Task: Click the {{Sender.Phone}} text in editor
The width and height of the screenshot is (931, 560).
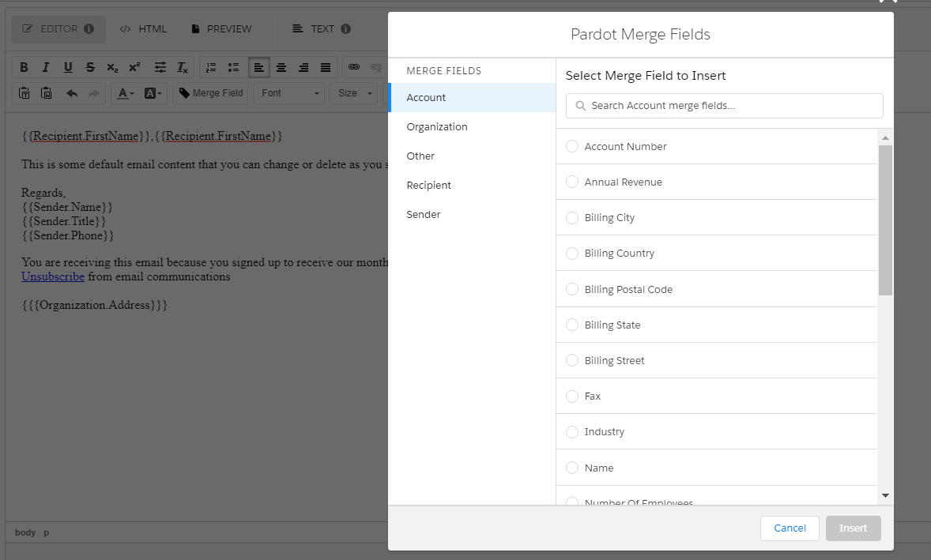Action: click(x=68, y=235)
